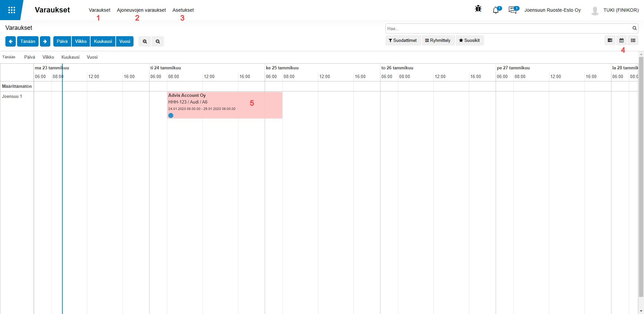Click ke 25 tammikuu day header
This screenshot has width=644, height=314.
(282, 68)
